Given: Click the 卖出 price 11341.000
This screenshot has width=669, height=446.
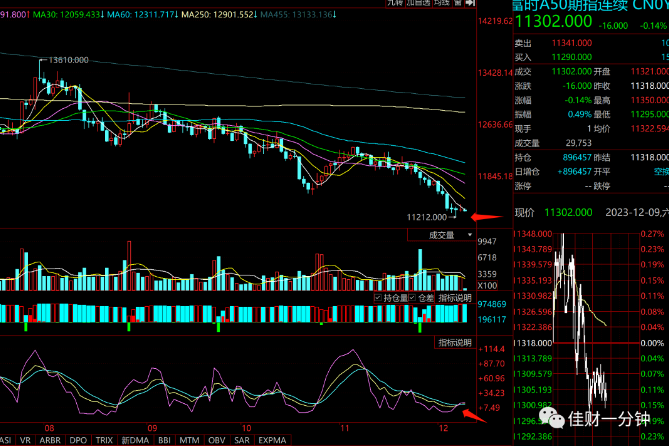Looking at the screenshot, I should pyautogui.click(x=572, y=43).
